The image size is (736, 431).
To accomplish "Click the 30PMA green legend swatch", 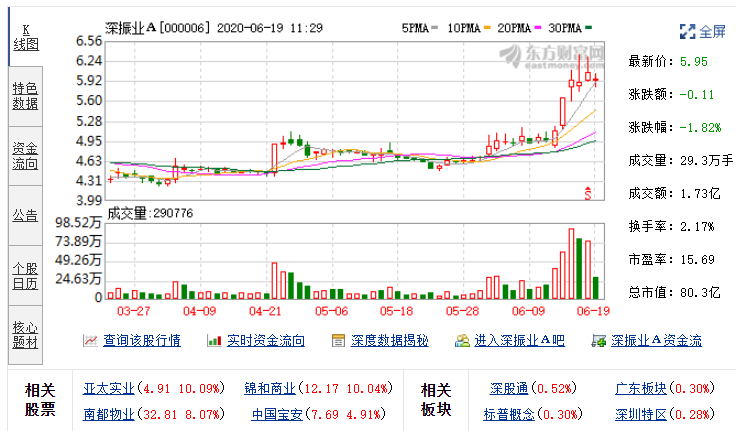I will [x=589, y=28].
